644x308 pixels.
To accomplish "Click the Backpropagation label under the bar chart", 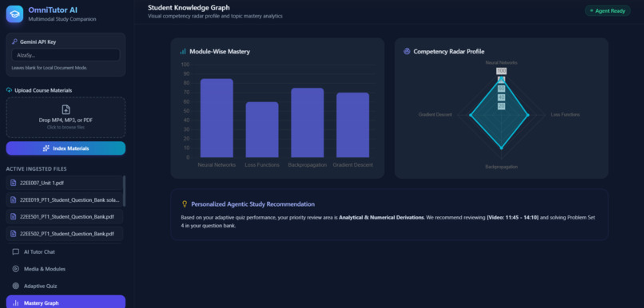I will click(x=307, y=165).
